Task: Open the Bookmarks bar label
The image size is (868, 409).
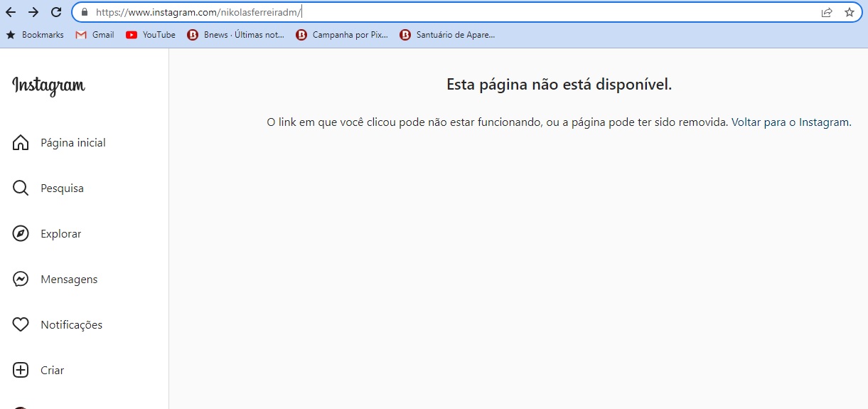Action: point(43,34)
